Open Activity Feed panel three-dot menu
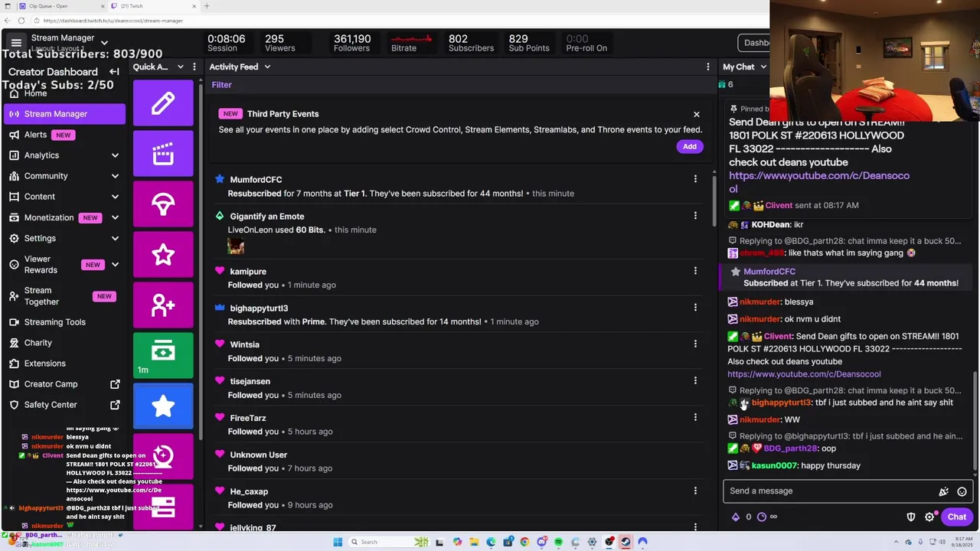The height and width of the screenshot is (551, 980). point(707,67)
